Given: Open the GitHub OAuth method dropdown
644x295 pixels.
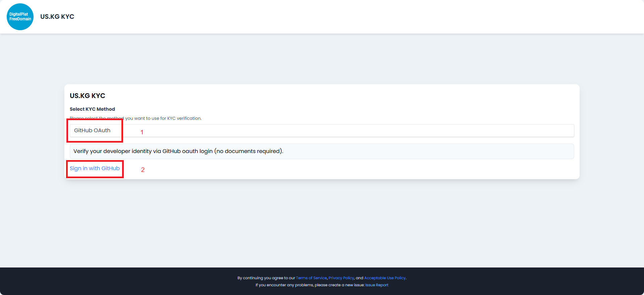Looking at the screenshot, I should coord(321,131).
